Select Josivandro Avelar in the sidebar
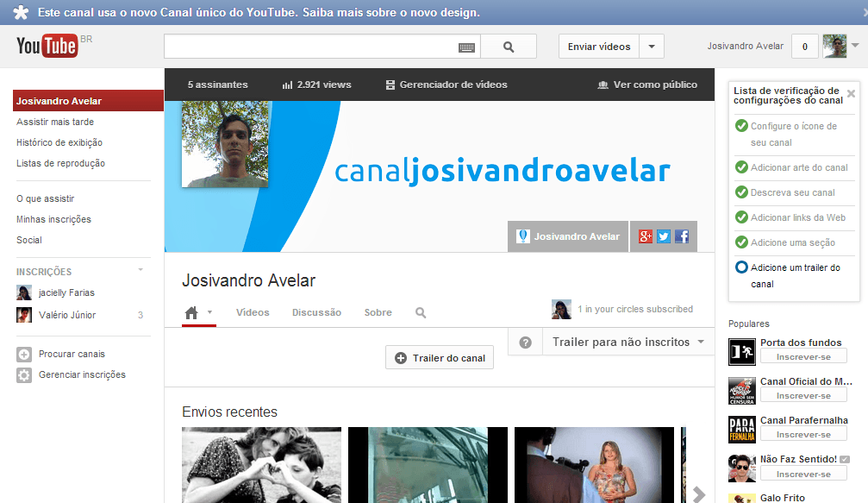 [88, 101]
